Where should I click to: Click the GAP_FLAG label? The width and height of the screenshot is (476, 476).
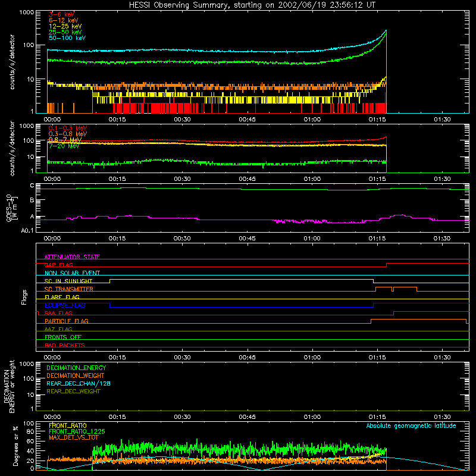coord(58,265)
